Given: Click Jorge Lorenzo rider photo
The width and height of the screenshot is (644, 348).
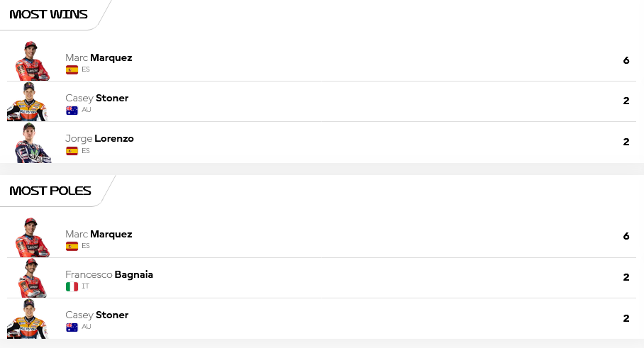Looking at the screenshot, I should coord(33,142).
